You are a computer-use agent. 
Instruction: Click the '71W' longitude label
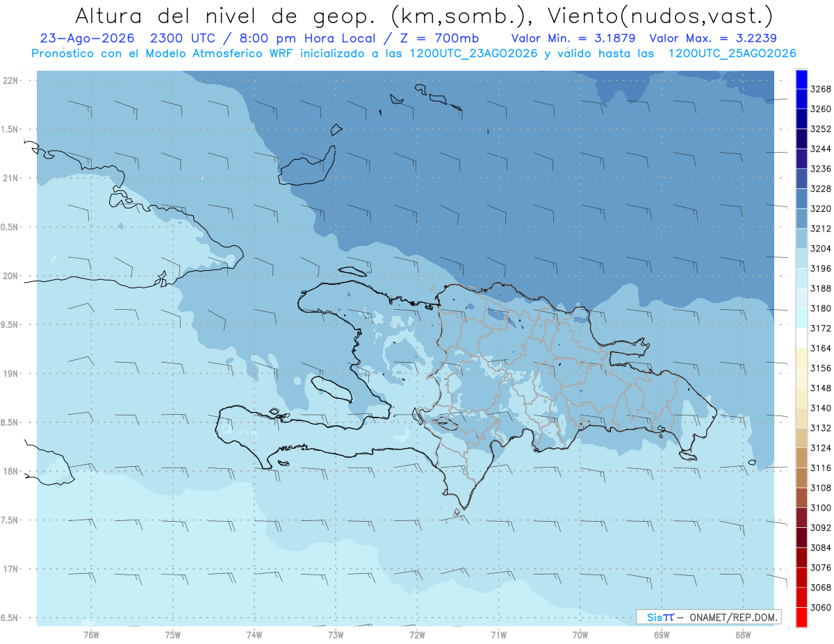coord(498,635)
